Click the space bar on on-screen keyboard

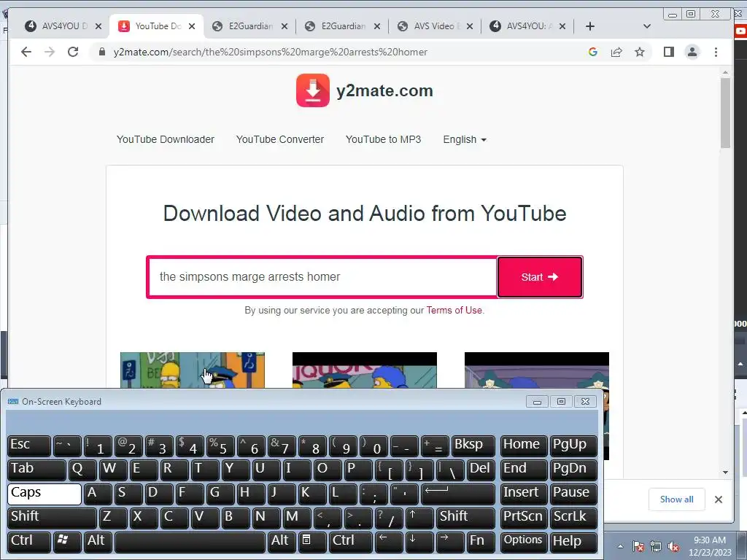tap(190, 542)
